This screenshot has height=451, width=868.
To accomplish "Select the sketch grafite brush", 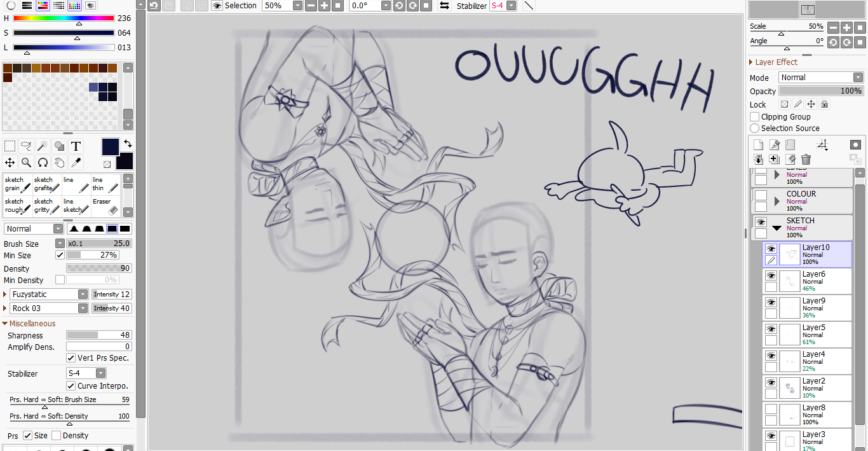I will pyautogui.click(x=47, y=184).
